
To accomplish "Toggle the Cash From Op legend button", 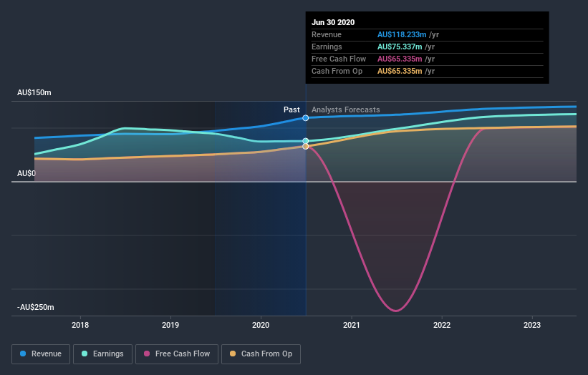I will pos(261,354).
